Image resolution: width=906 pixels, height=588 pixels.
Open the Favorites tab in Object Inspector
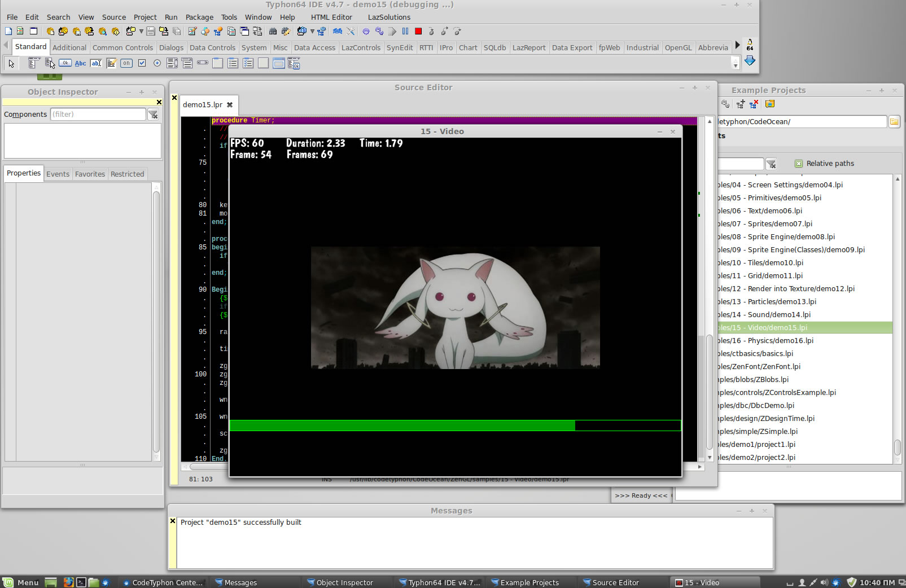pos(90,174)
